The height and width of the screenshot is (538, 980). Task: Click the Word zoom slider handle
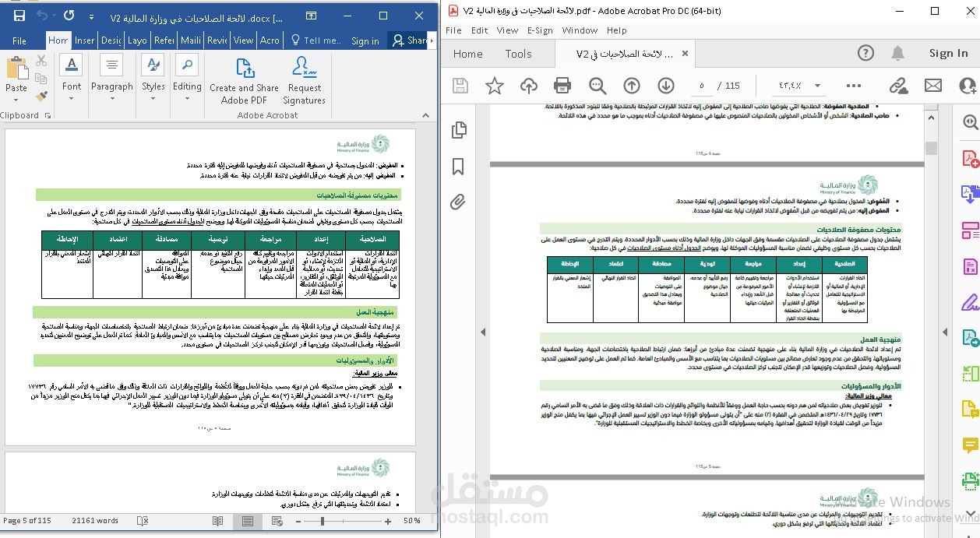[x=322, y=521]
